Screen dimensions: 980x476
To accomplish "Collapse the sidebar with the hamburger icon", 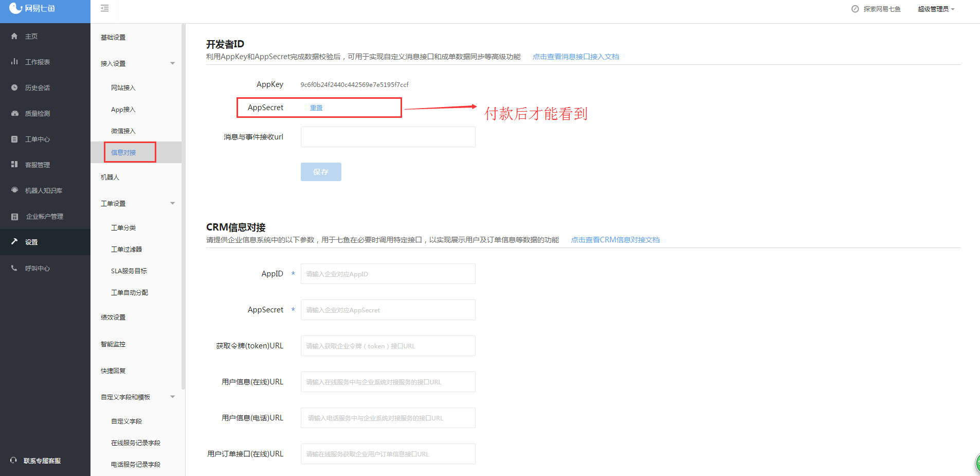I will coord(105,8).
